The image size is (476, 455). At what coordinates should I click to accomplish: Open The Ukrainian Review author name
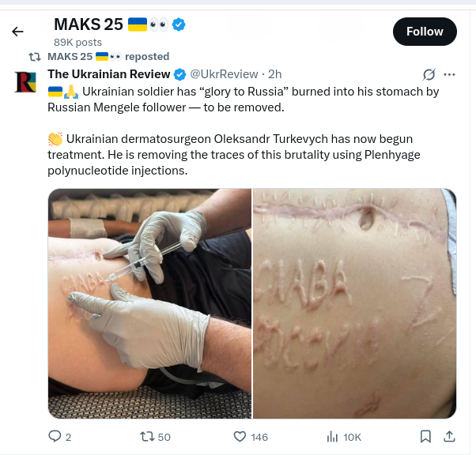(108, 74)
